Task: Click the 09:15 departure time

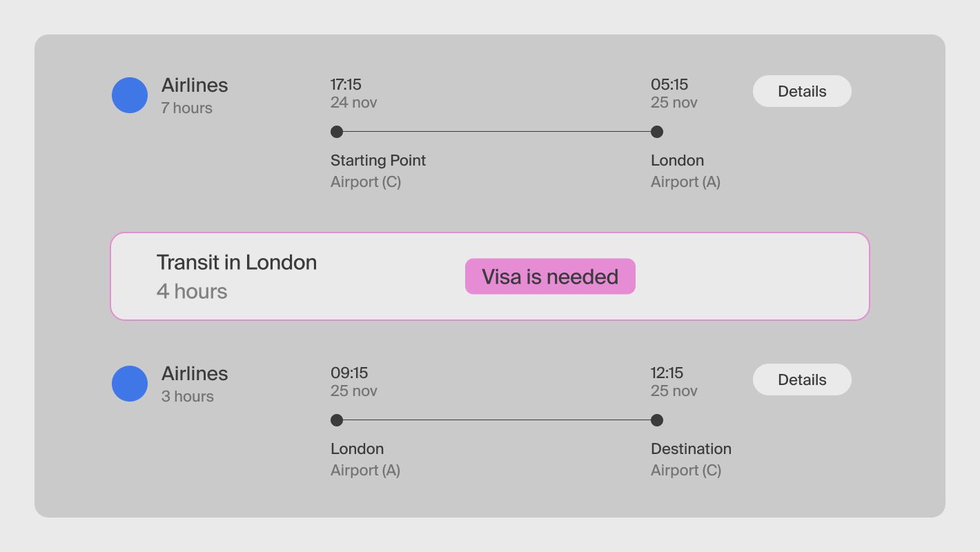Action: point(349,373)
